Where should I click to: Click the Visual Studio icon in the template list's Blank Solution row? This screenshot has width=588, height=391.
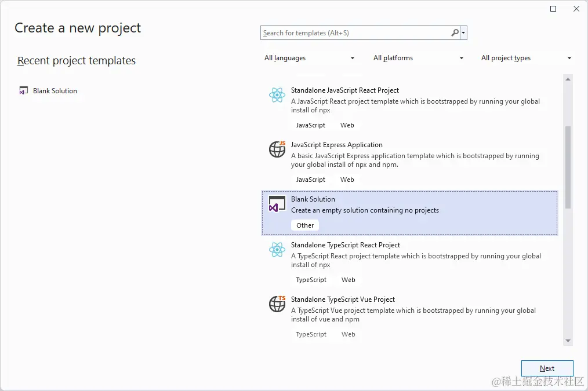(277, 204)
